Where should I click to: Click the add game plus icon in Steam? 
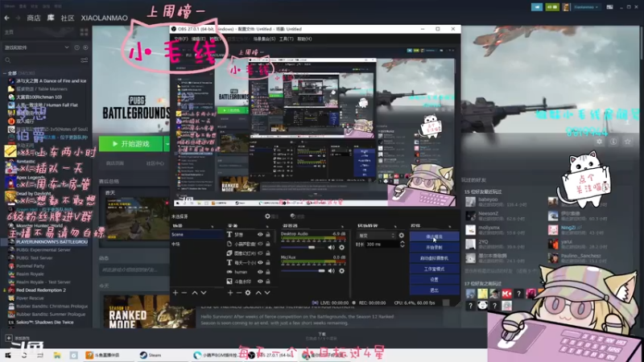tap(9, 338)
